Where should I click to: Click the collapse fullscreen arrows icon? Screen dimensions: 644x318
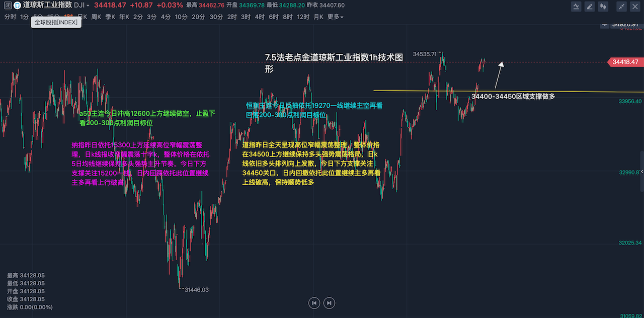[x=622, y=6]
